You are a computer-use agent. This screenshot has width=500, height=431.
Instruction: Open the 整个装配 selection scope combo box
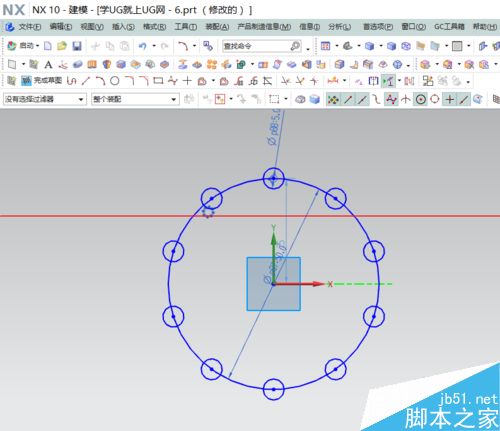[135, 99]
